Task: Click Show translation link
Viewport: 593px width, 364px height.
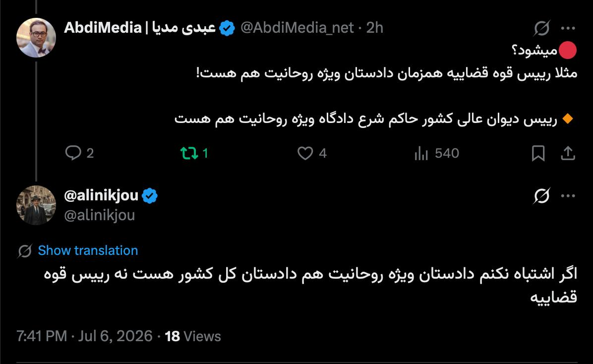Action: click(88, 250)
